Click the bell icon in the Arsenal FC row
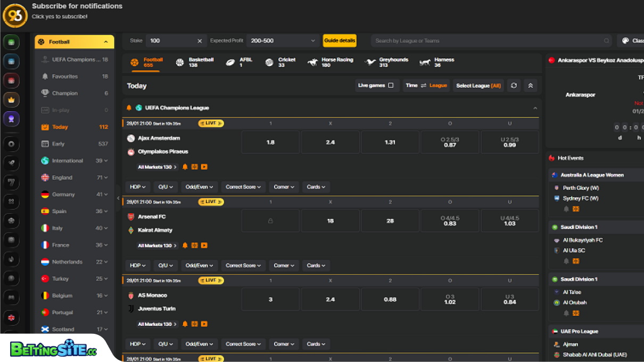 pyautogui.click(x=185, y=246)
